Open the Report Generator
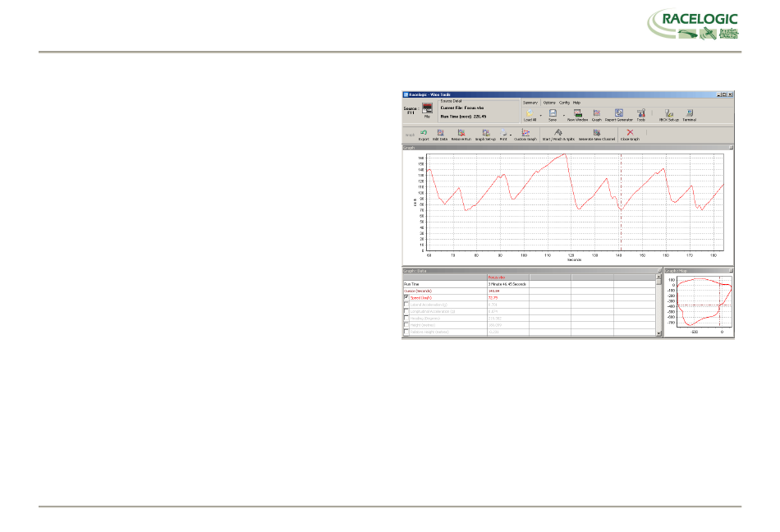The image size is (780, 532). click(619, 116)
